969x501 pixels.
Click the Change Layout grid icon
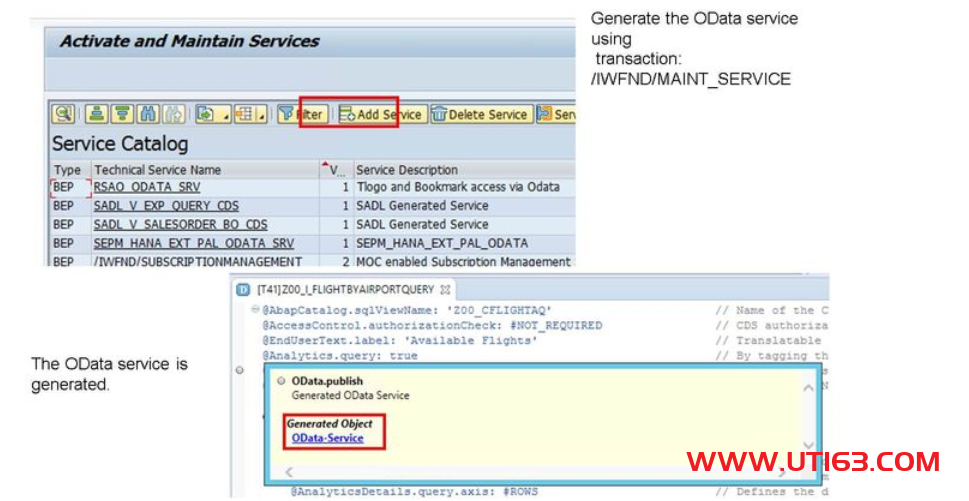(x=243, y=114)
